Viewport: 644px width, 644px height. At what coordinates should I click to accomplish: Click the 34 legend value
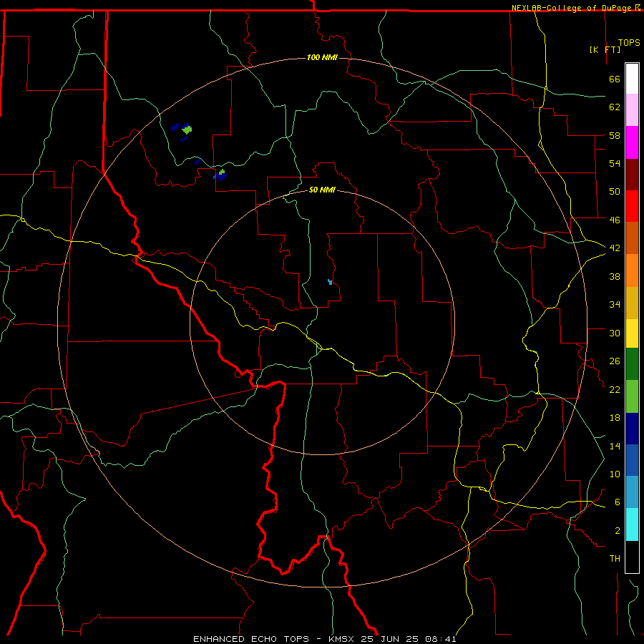tap(615, 304)
